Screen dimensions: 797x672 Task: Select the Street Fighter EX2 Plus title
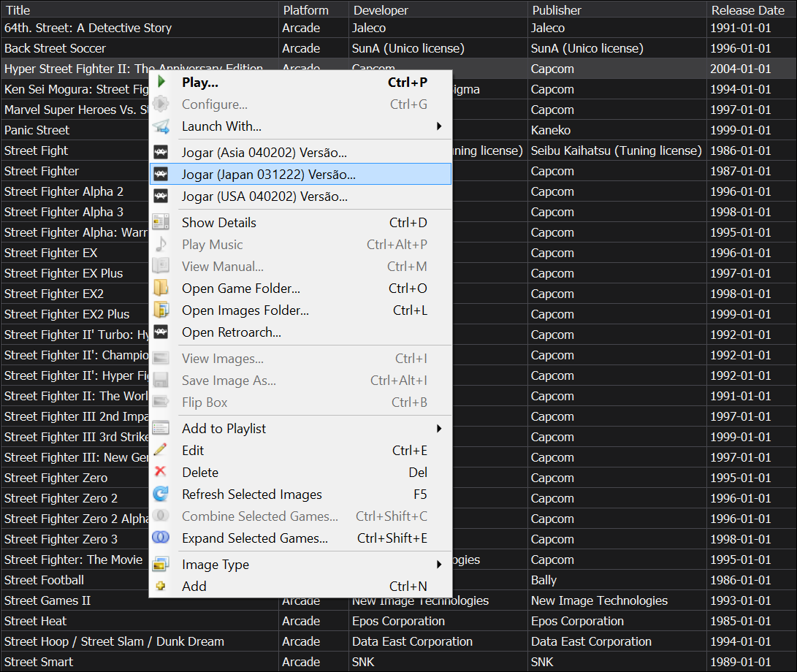[66, 313]
